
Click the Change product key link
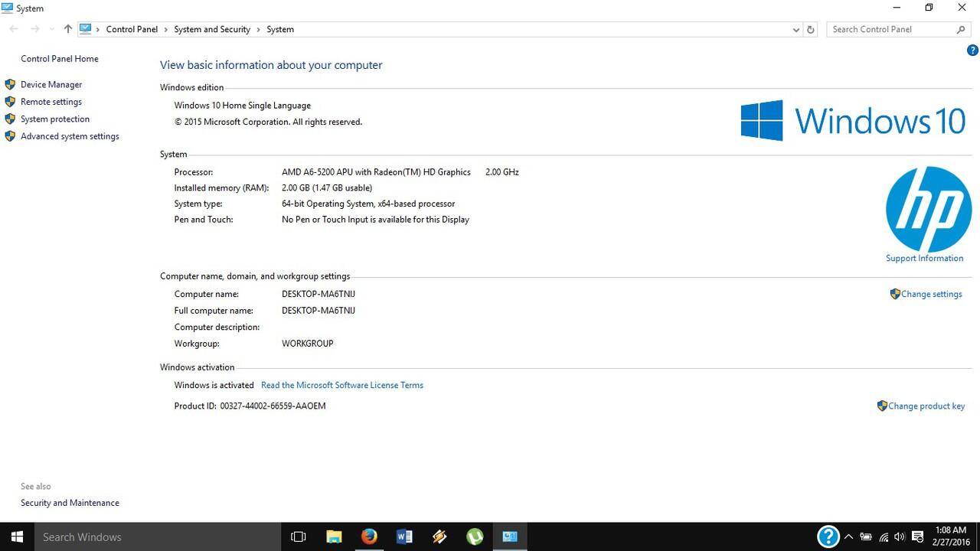[926, 406]
